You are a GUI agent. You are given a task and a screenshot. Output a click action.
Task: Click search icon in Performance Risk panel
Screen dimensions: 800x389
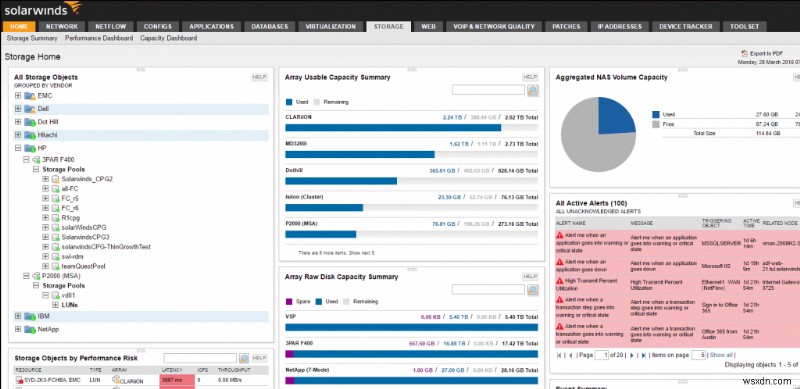(244, 358)
